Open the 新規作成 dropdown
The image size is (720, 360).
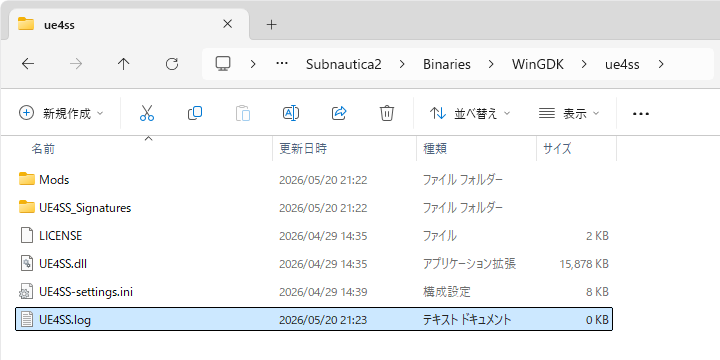(x=62, y=113)
